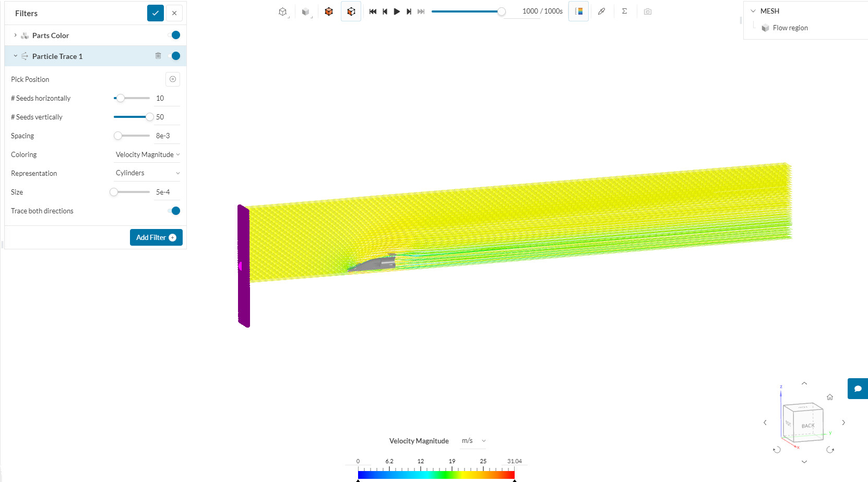Open the Coloring dropdown set to Velocity Magnitude
868x482 pixels.
pyautogui.click(x=147, y=154)
